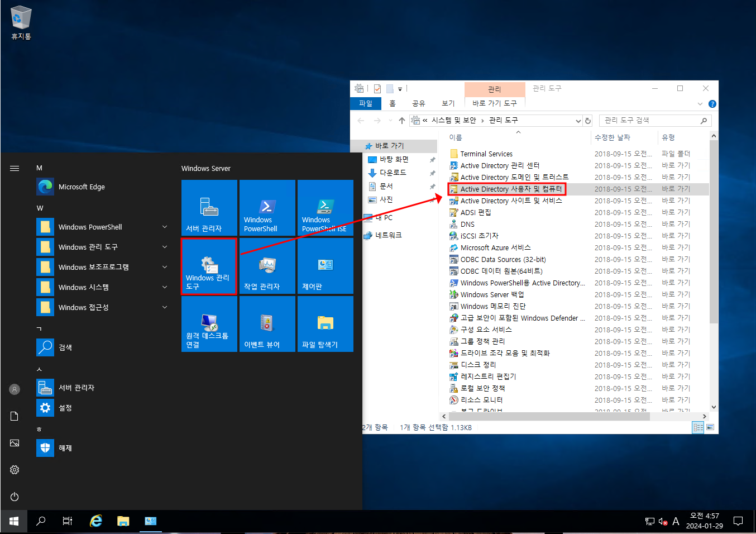
Task: Switch to the 바로 가기 도구 tab
Action: (495, 103)
